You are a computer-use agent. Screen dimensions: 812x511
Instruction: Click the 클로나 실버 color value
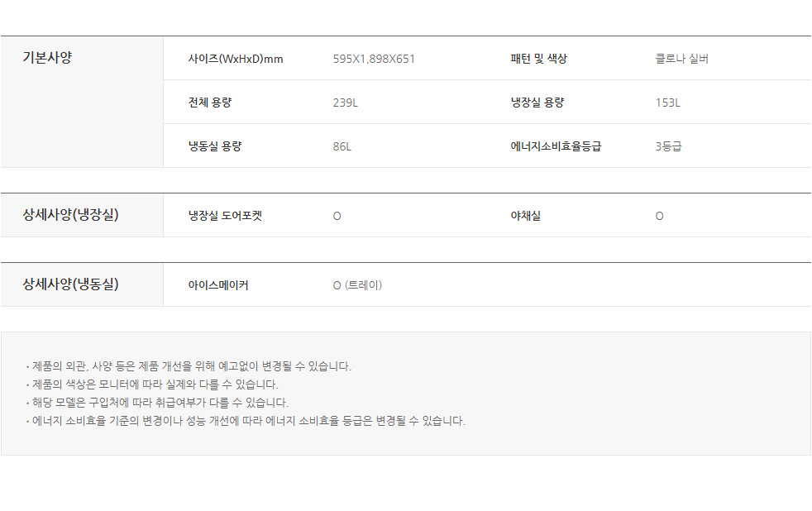click(x=681, y=59)
